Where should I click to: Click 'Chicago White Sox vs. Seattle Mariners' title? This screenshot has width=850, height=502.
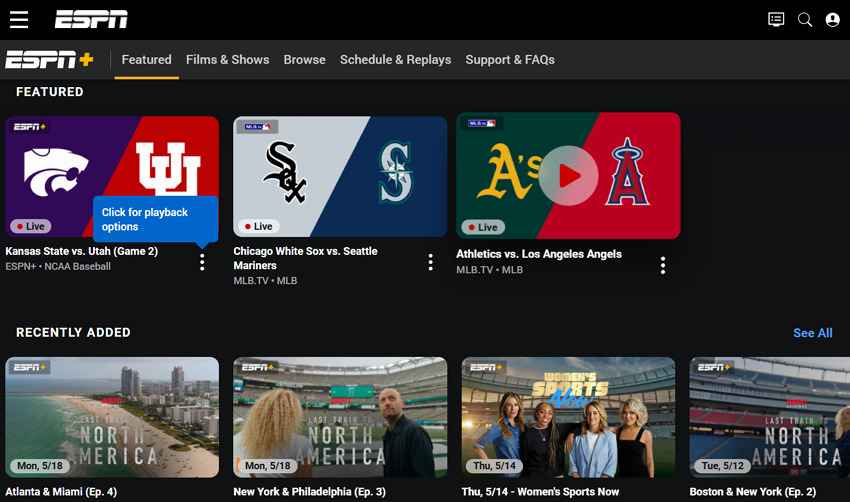pos(305,258)
